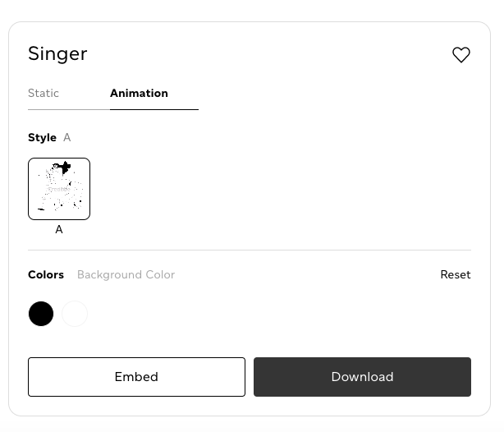Select the Colors section label
Image resolution: width=504 pixels, height=432 pixels.
tap(46, 275)
